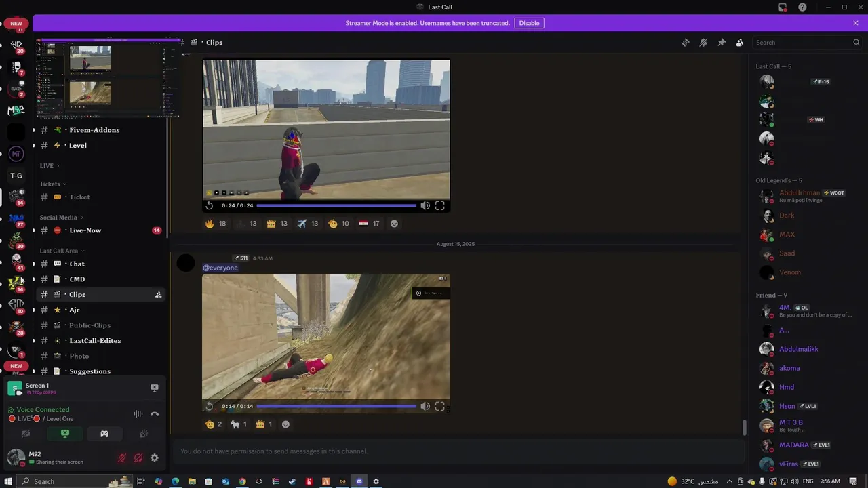The image size is (868, 488).
Task: Open the Public-Clips channel
Action: pos(100,325)
